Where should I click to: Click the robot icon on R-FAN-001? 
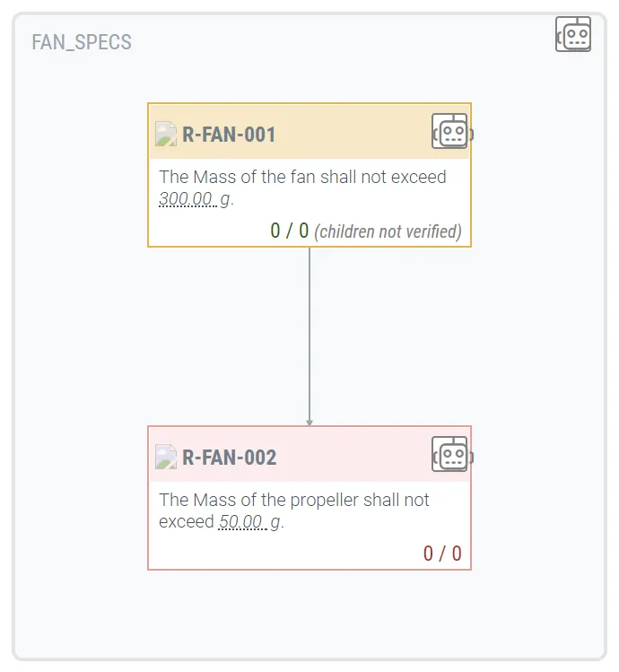click(x=450, y=132)
